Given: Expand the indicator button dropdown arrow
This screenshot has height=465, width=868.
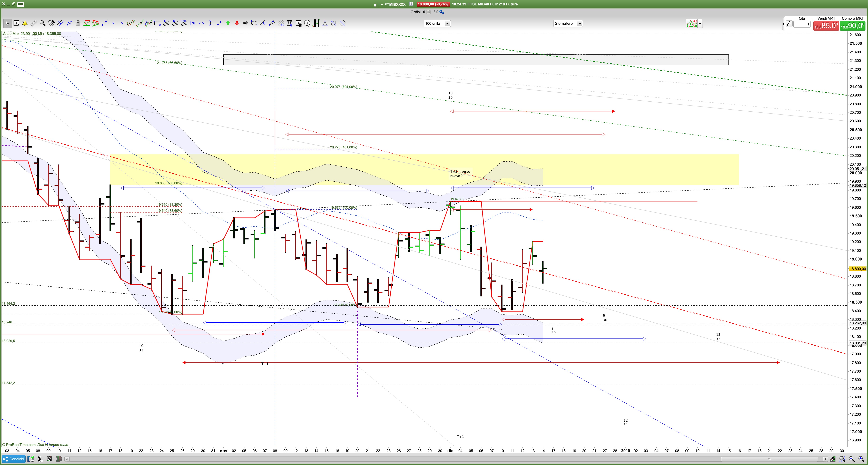Looking at the screenshot, I should point(700,24).
